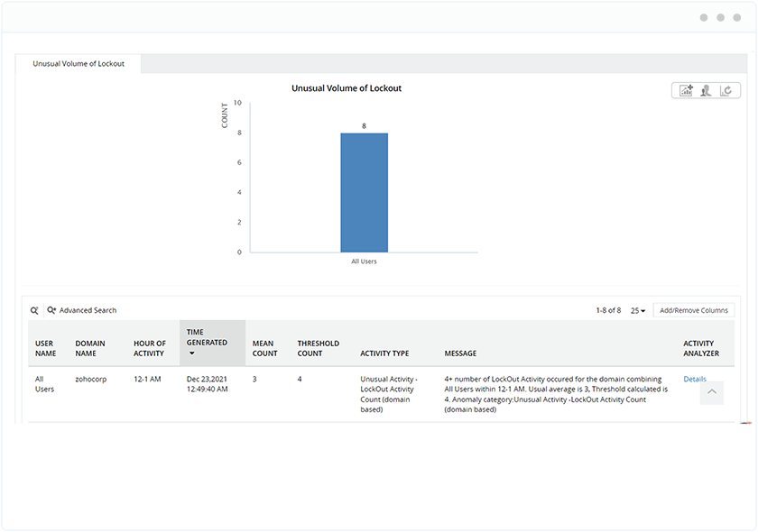Click the All Users cell in table row
This screenshot has height=532, width=758.
pos(44,384)
